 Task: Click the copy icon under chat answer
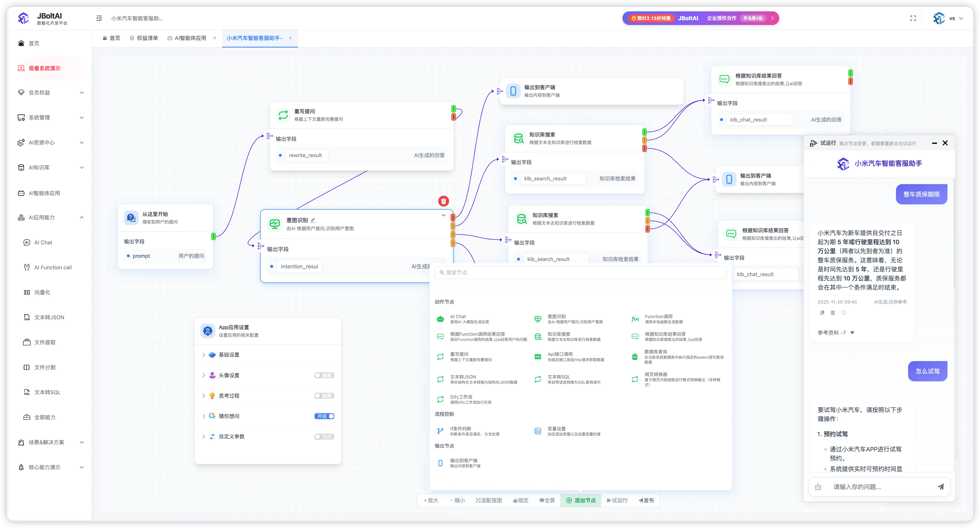822,312
